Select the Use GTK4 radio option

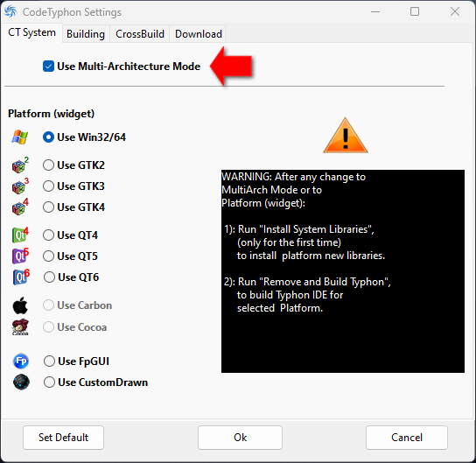coord(73,207)
